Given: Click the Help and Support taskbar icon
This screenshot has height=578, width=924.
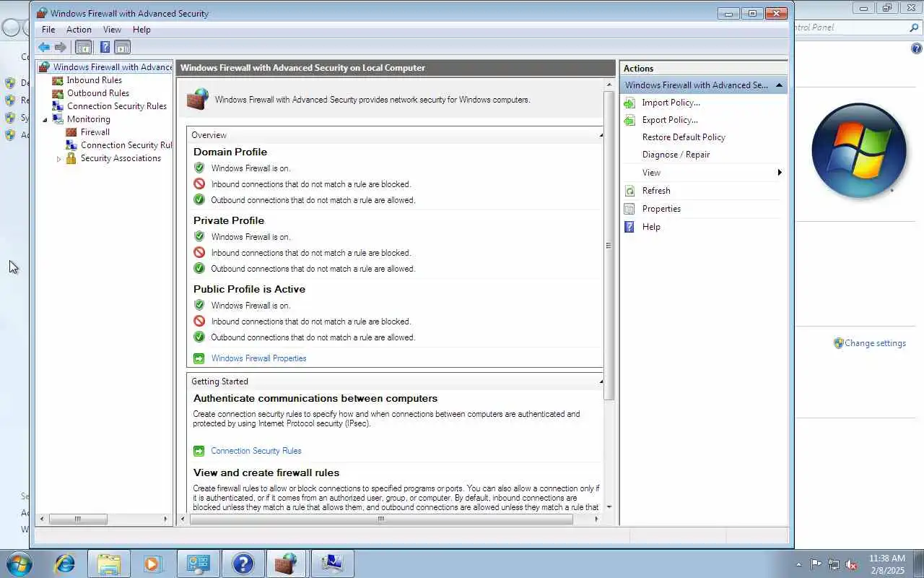Looking at the screenshot, I should click(243, 564).
